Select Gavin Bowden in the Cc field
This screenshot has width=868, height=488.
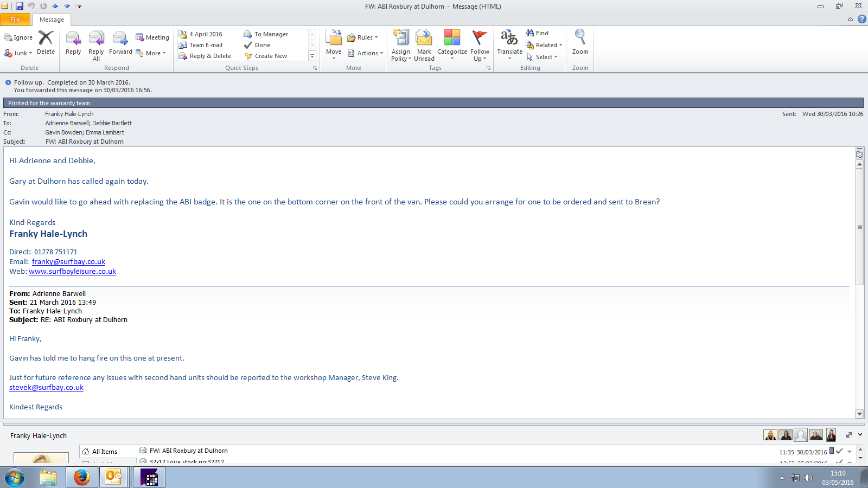pyautogui.click(x=63, y=132)
